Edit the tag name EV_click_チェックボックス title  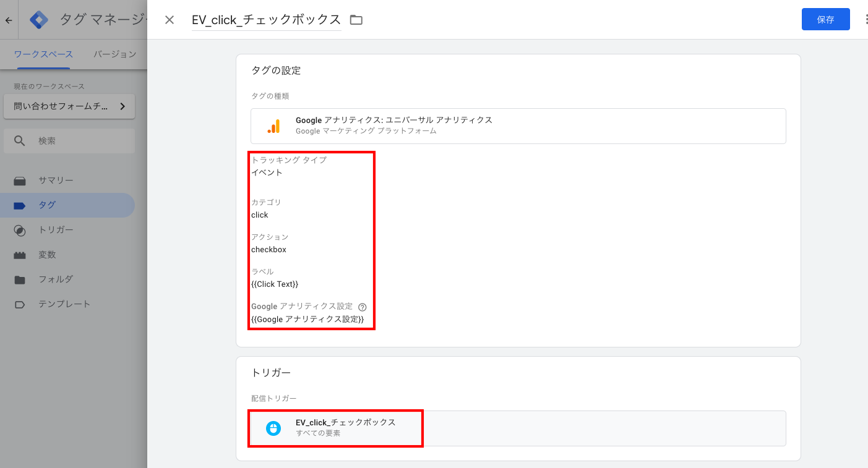[x=267, y=20]
